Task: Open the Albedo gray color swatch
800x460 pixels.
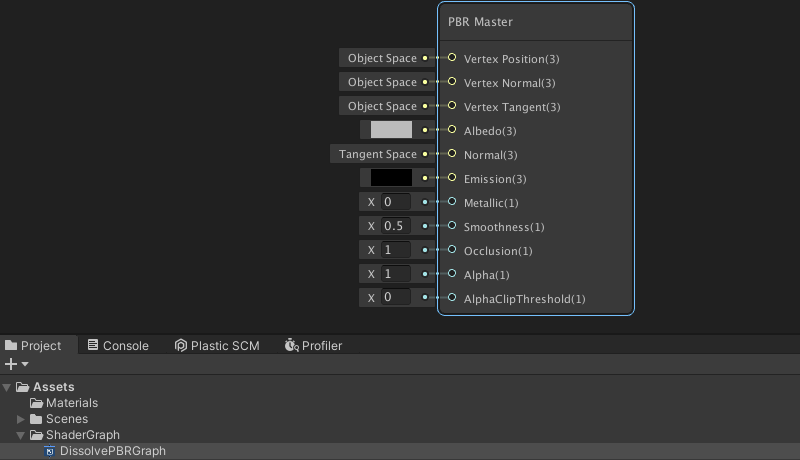Action: click(391, 130)
